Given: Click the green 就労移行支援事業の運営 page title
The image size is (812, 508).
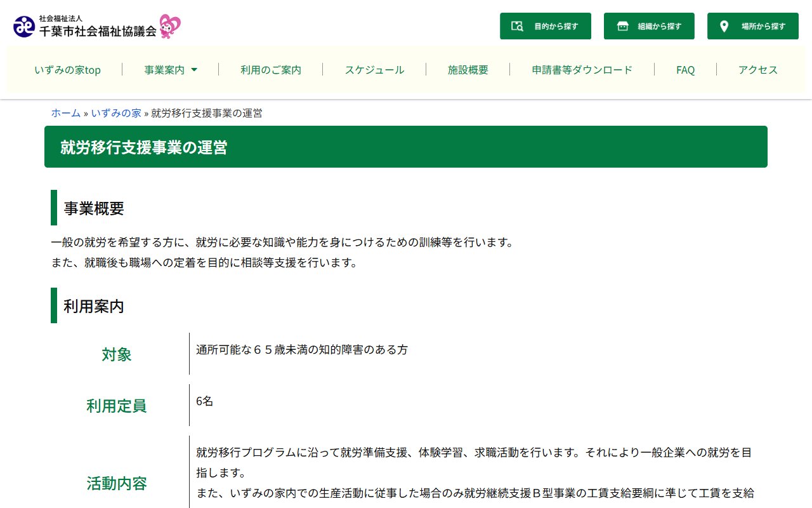Looking at the screenshot, I should (x=143, y=147).
